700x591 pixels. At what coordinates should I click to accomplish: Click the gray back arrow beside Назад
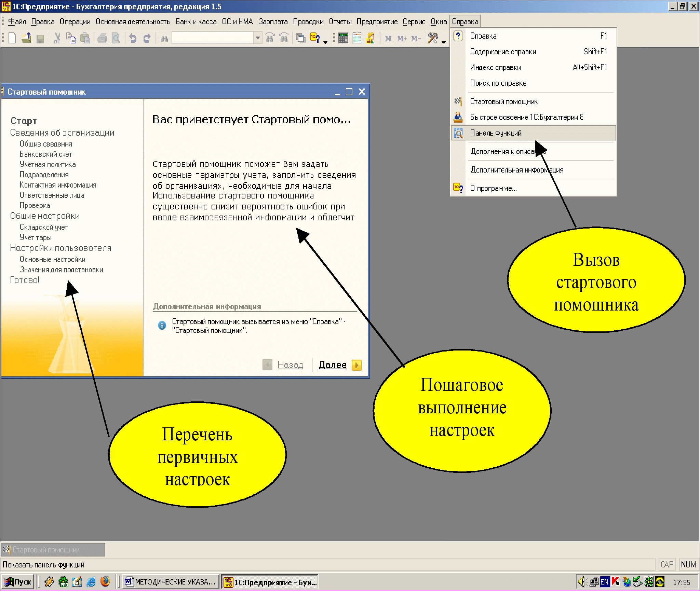coord(267,365)
